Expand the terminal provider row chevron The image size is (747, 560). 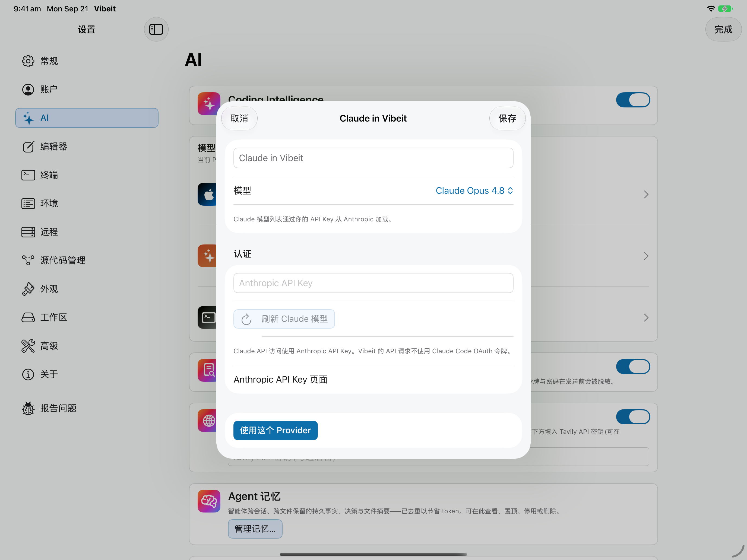coord(646,317)
